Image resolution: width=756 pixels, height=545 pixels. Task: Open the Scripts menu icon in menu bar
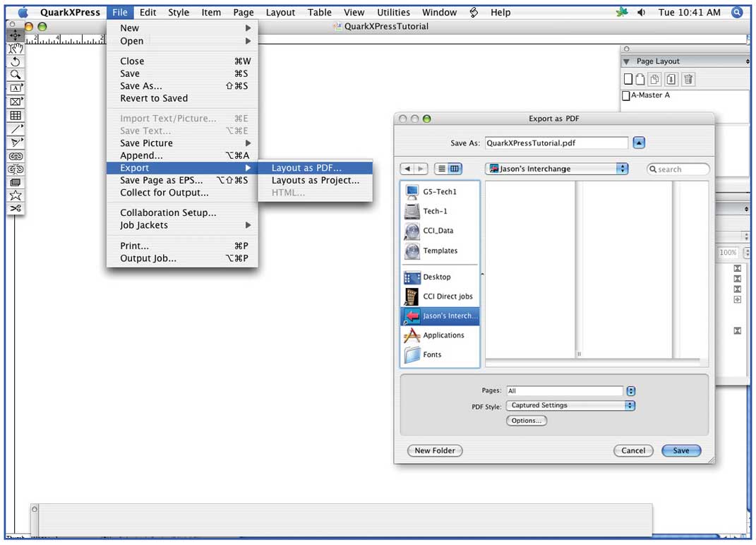(474, 13)
